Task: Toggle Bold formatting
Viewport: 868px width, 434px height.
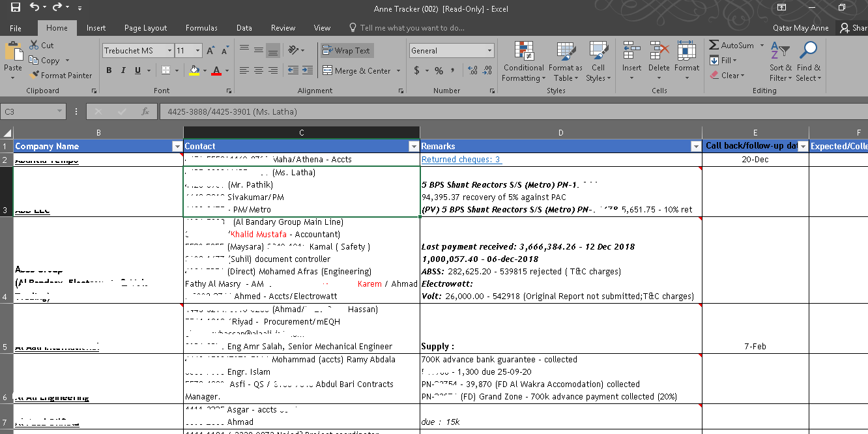Action: pos(109,70)
